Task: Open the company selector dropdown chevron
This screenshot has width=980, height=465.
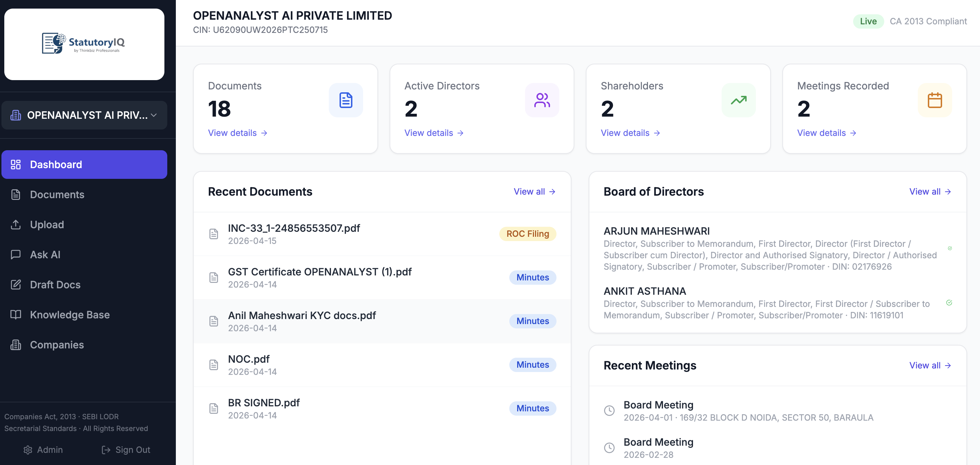Action: click(154, 115)
